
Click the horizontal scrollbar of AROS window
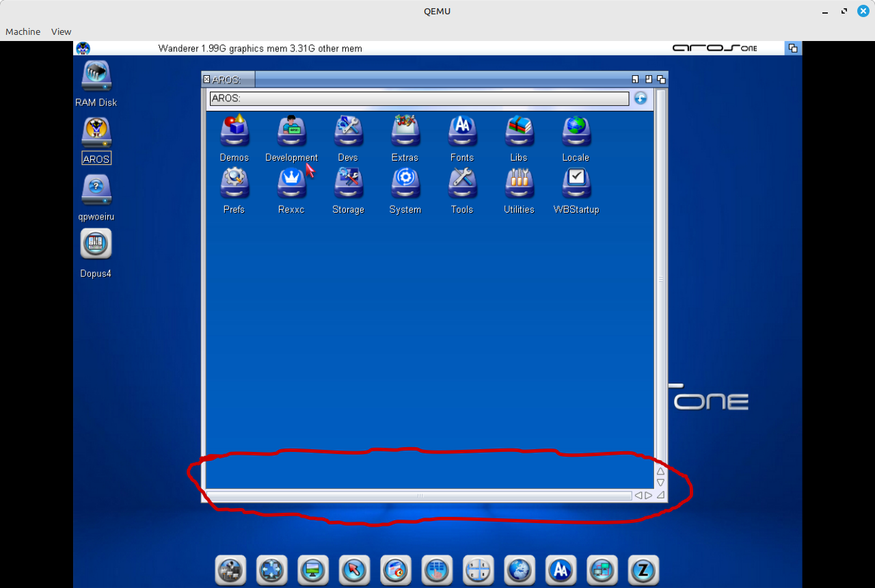418,496
